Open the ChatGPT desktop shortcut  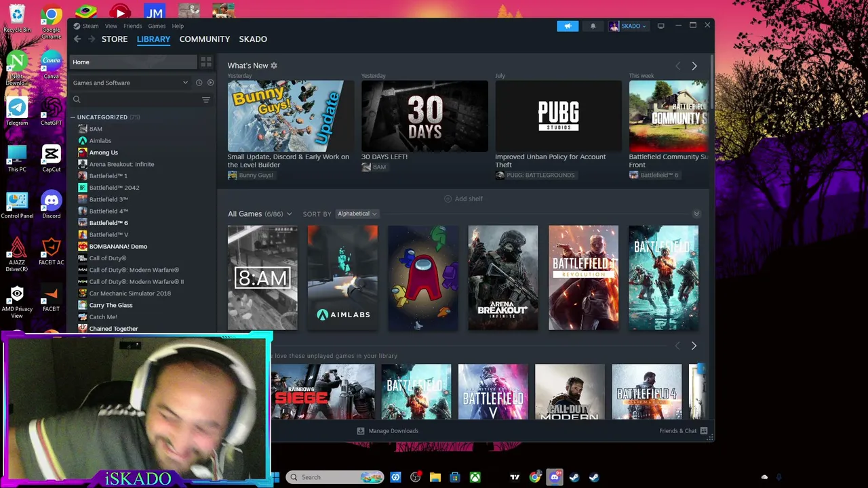coord(51,112)
